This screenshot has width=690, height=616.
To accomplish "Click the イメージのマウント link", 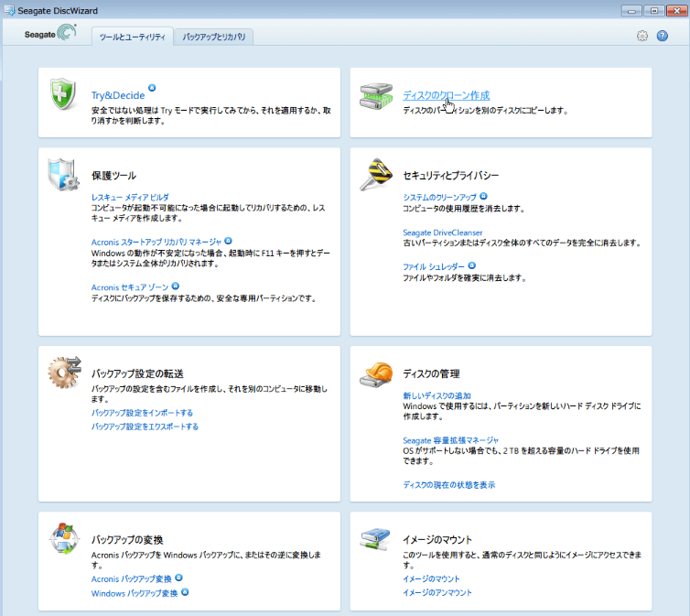I will click(x=431, y=578).
